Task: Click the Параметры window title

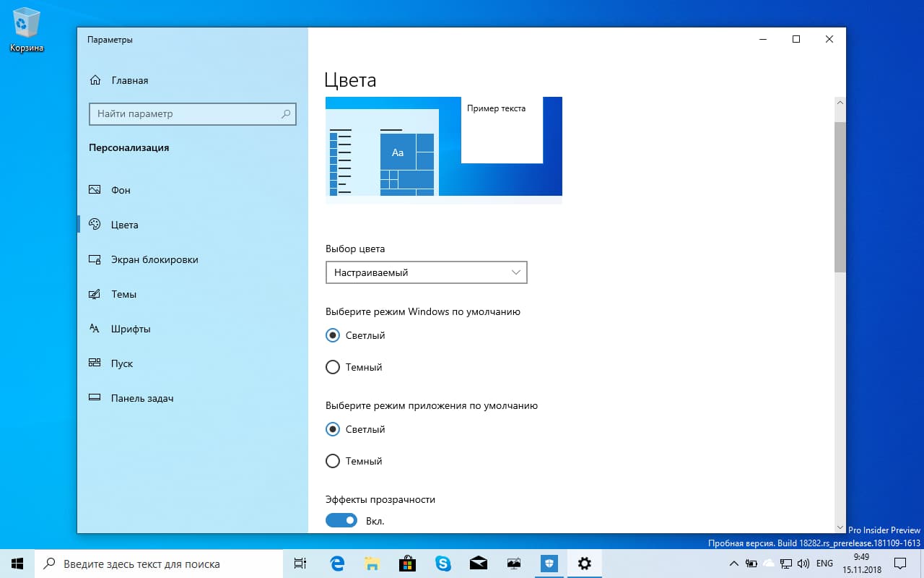Action: 110,39
